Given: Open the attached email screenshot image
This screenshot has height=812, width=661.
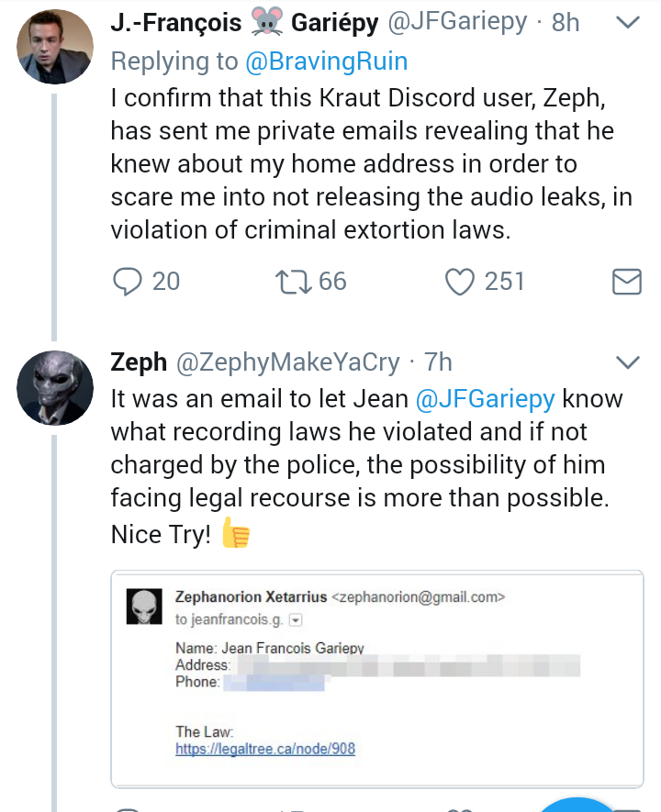Looking at the screenshot, I should 377,679.
